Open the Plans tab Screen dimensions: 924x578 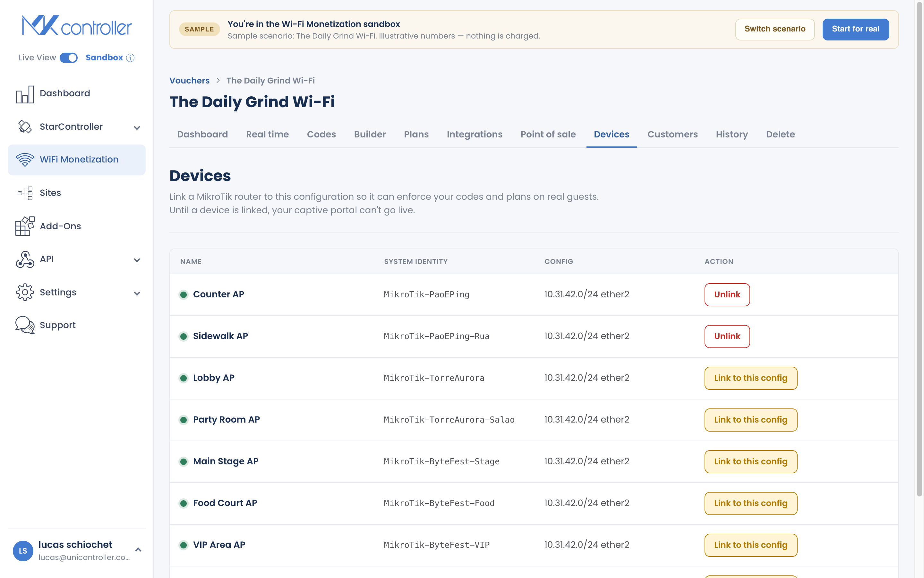pos(416,135)
